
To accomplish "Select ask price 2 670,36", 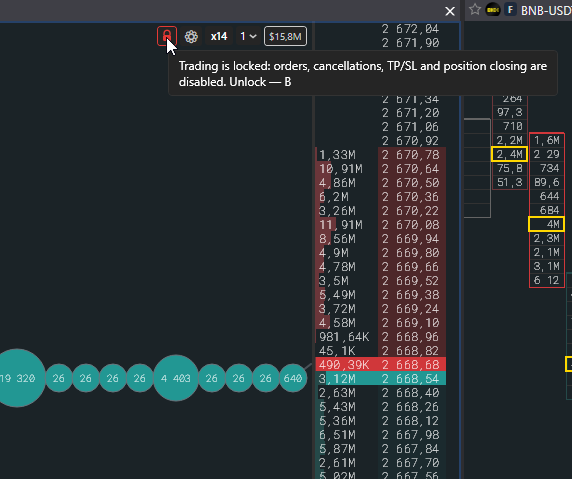I will (x=411, y=197).
